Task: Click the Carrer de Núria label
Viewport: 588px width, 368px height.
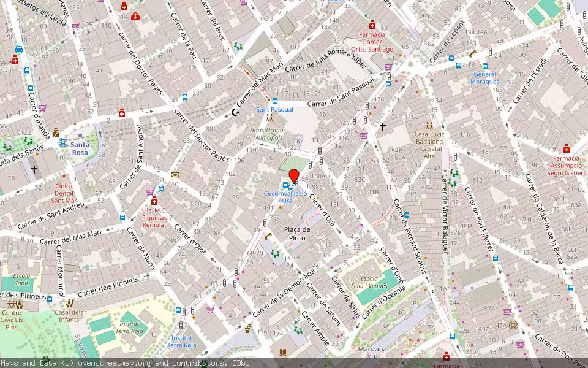Action: tap(141, 248)
